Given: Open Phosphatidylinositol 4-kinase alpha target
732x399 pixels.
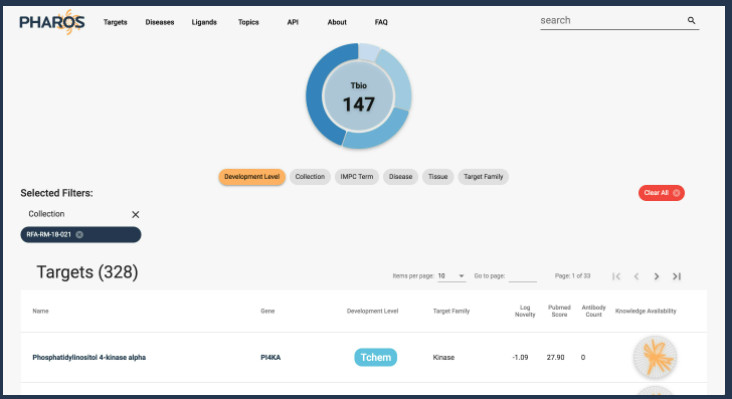Looking at the screenshot, I should (89, 357).
